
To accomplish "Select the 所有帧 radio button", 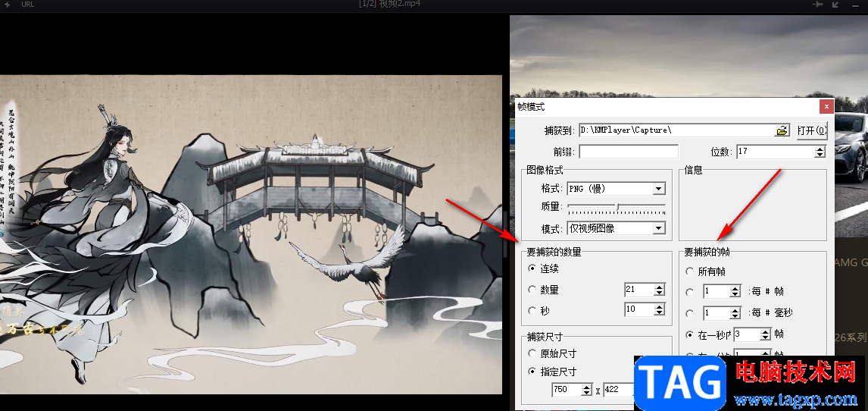I will tap(690, 271).
